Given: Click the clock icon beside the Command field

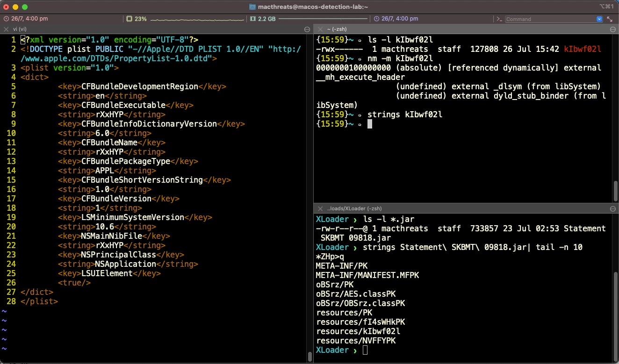Looking at the screenshot, I should (x=377, y=19).
